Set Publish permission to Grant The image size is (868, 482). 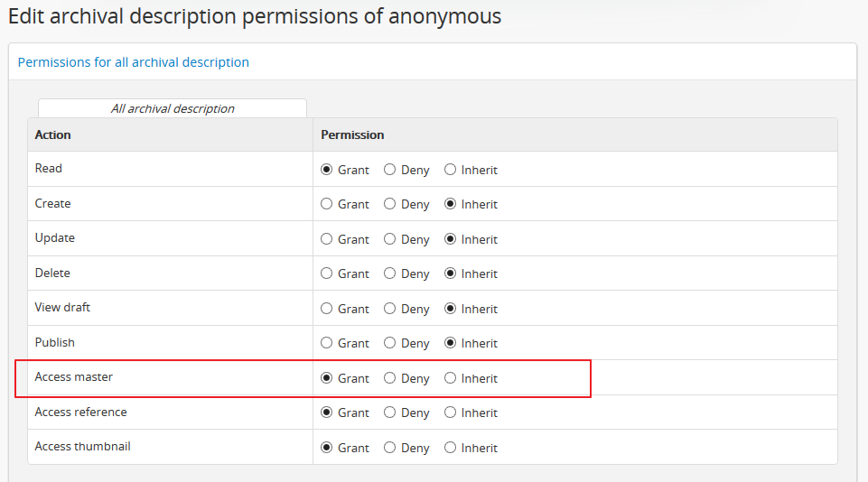click(327, 343)
